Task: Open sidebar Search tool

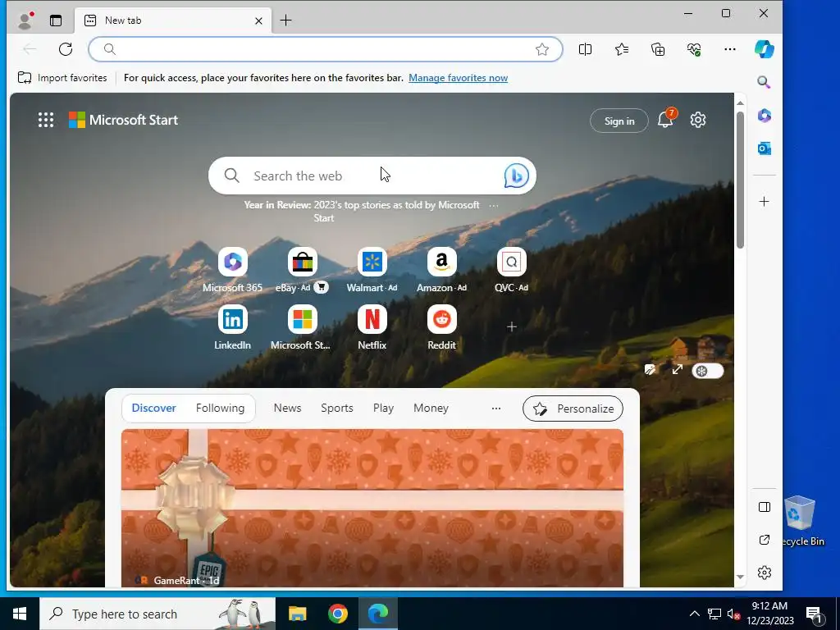Action: click(x=764, y=82)
